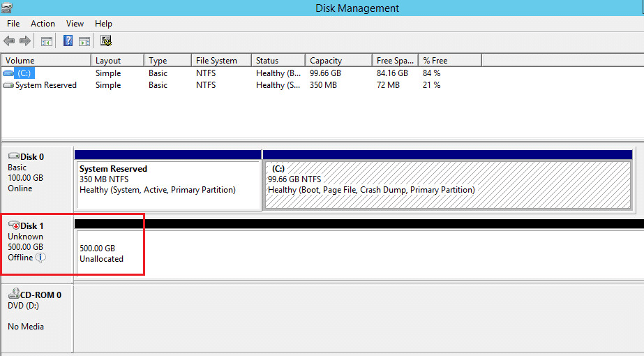644x356 pixels.
Task: Click the (C:) volume drive icon
Action: click(x=8, y=73)
